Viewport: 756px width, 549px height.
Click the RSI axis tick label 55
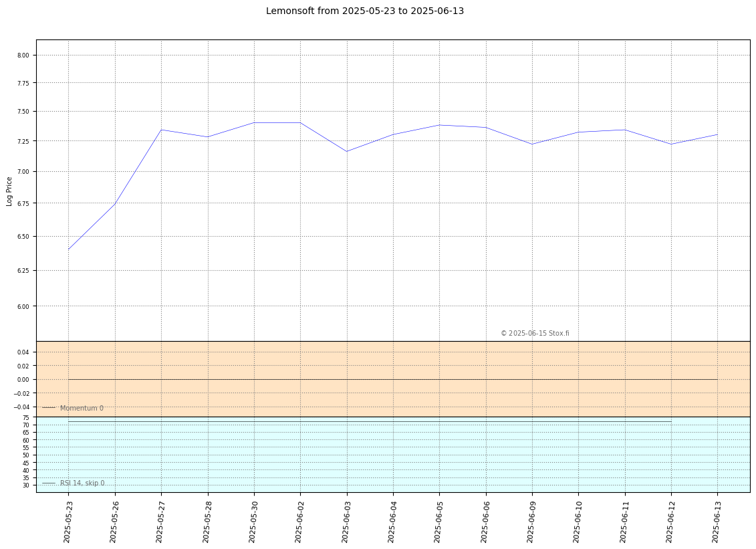26,448
